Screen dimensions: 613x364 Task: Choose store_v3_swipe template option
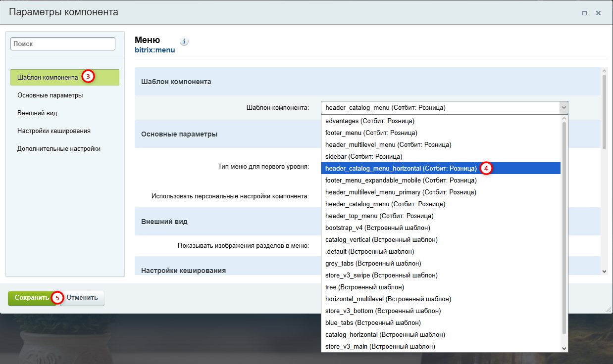coord(441,275)
